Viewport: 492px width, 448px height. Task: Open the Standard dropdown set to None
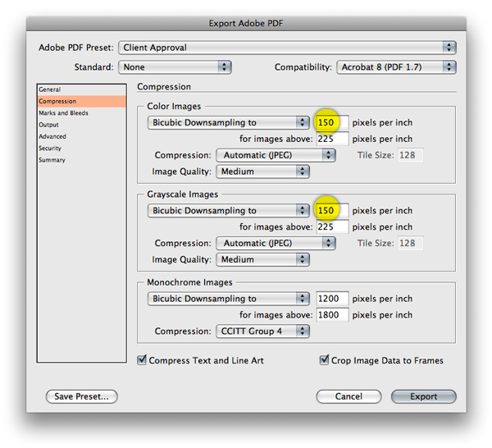[175, 67]
